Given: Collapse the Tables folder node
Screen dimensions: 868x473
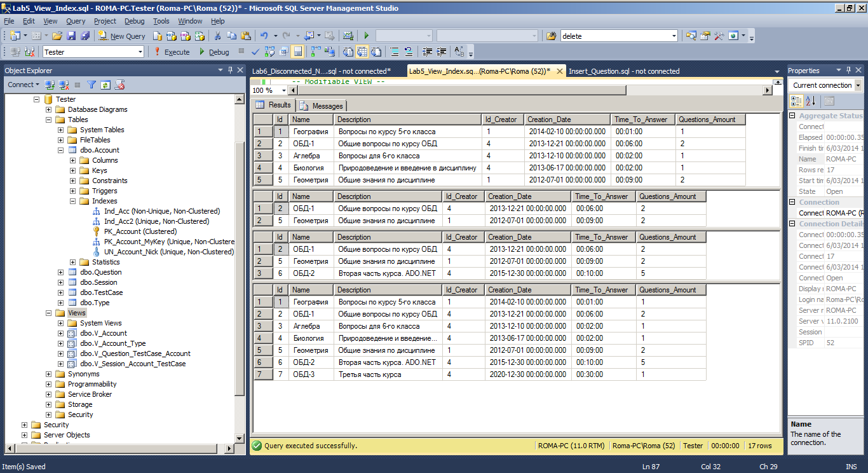Looking at the screenshot, I should [x=48, y=120].
